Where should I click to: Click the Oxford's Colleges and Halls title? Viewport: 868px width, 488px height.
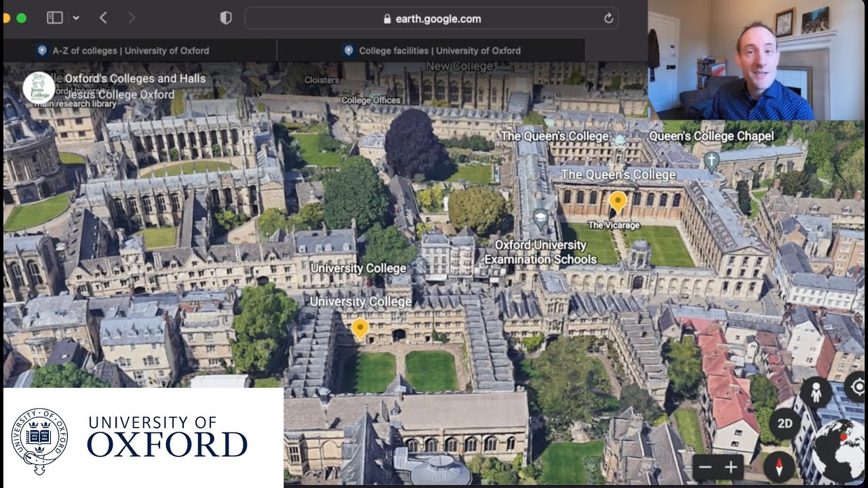point(135,79)
